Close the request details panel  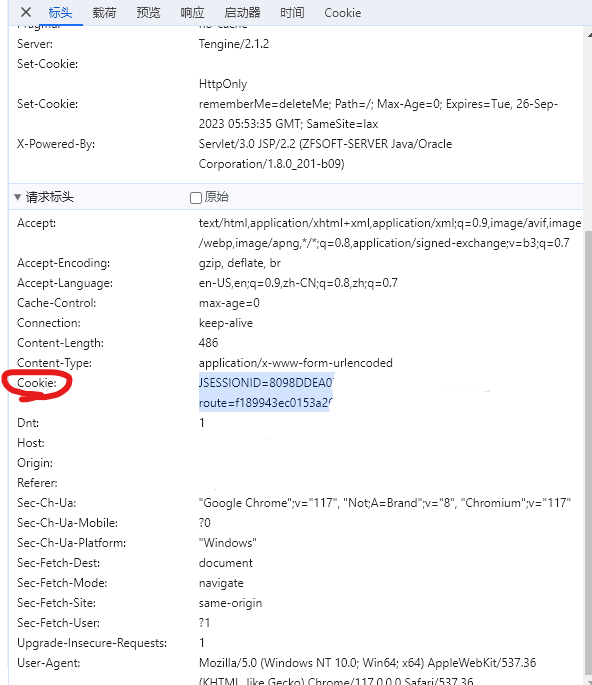(x=26, y=12)
